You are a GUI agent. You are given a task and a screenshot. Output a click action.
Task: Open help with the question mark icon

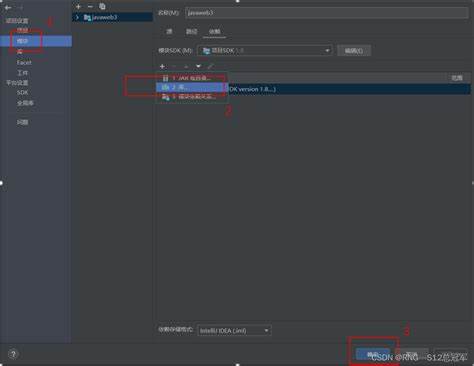coord(13,354)
